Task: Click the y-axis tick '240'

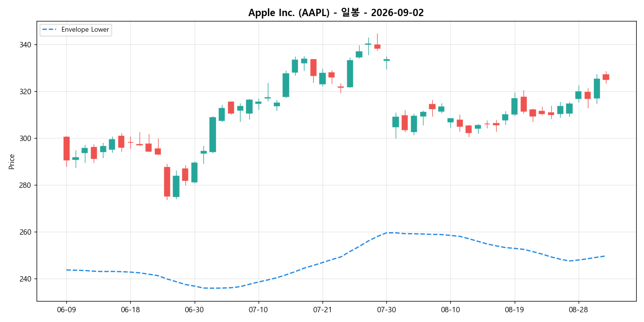Action: click(25, 279)
